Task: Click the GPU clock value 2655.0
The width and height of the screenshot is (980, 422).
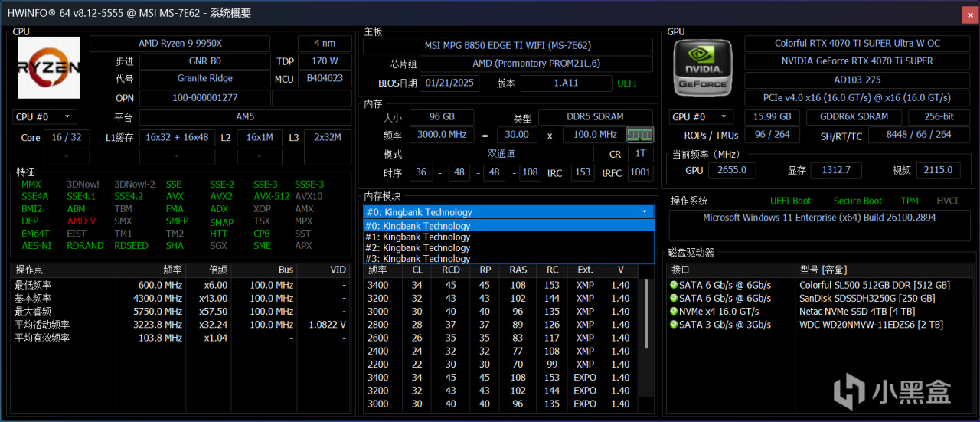Action: point(732,170)
